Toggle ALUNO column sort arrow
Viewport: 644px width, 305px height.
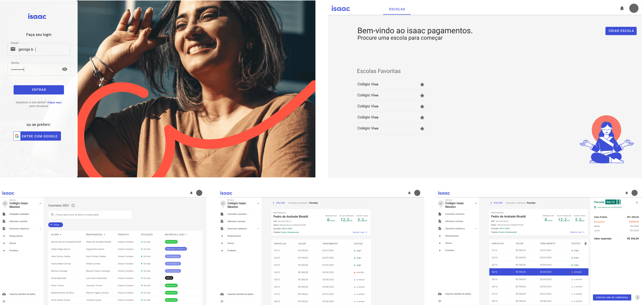(x=61, y=235)
